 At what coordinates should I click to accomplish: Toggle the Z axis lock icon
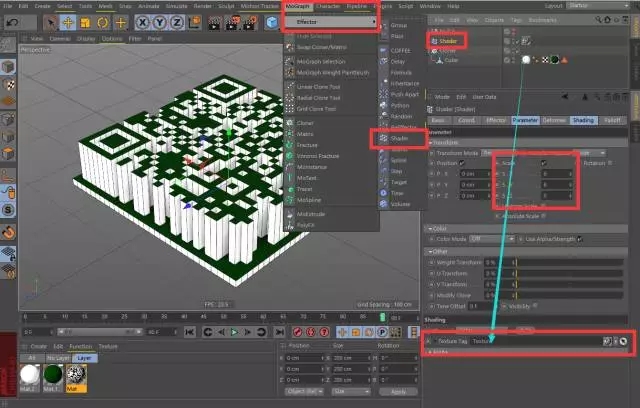(x=175, y=21)
